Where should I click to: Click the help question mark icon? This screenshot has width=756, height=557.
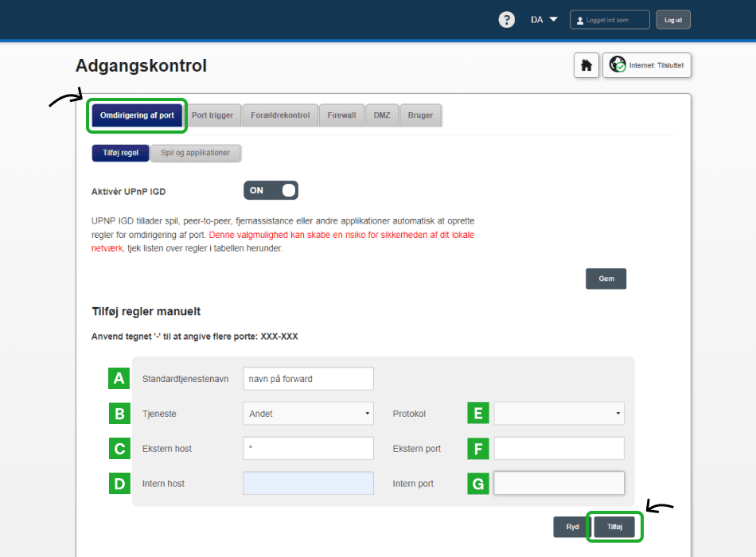506,20
